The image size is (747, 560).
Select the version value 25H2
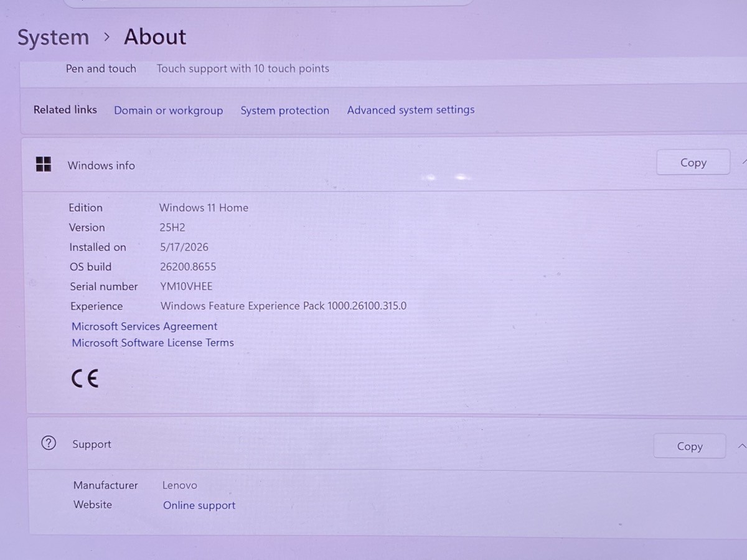pos(172,227)
